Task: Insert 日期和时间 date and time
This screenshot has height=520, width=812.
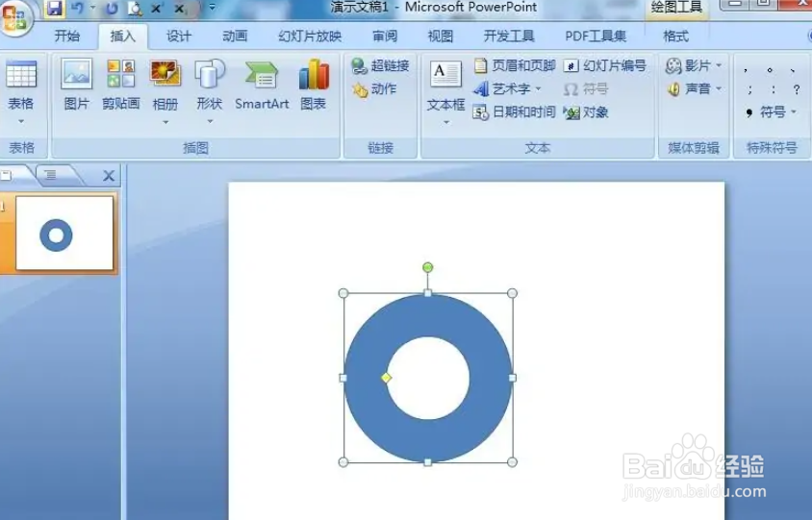Action: point(514,111)
